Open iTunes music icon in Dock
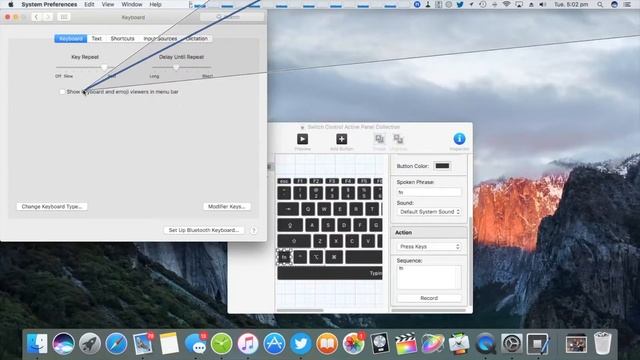 [248, 343]
